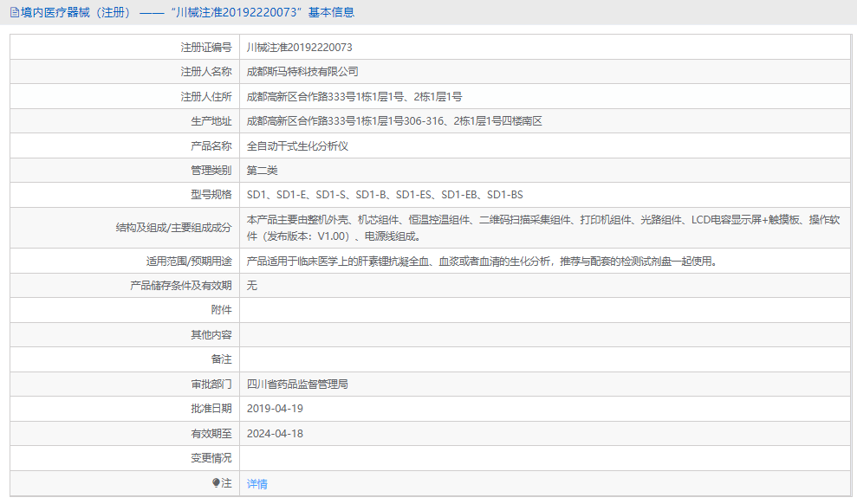Viewport: 857px width, 504px height.
Task: Select the 审批部门 value 四川省药品监督管理局
Action: click(x=298, y=383)
